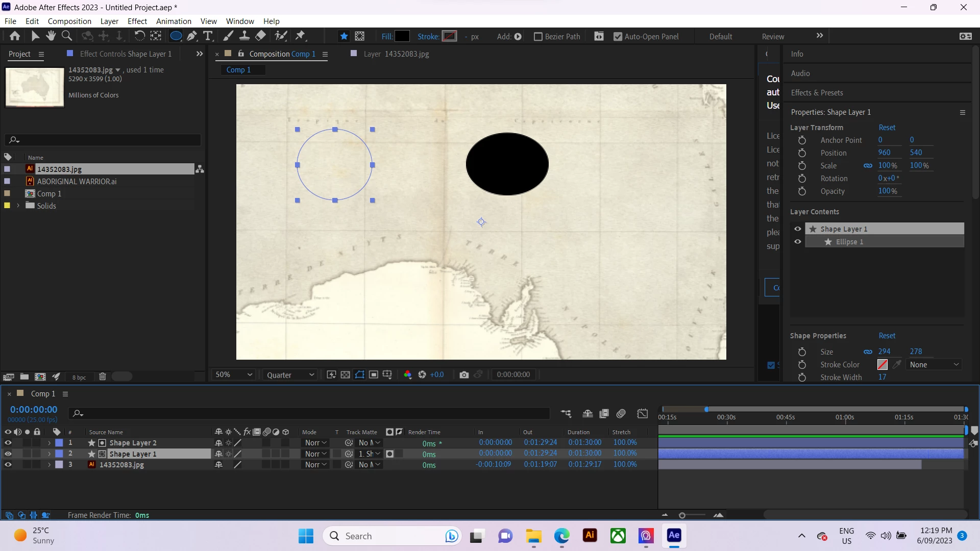This screenshot has height=551, width=980.
Task: Open the 50% magnification dropdown
Action: 234,375
